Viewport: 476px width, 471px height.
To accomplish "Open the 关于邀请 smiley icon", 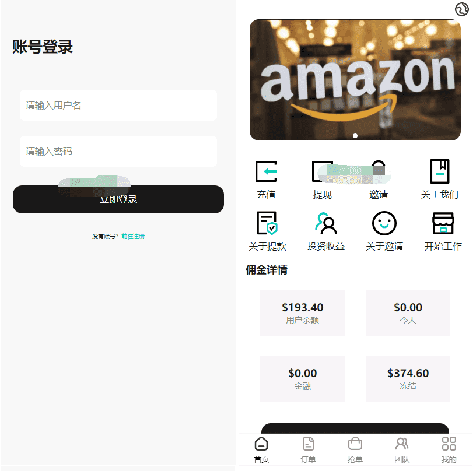I will click(x=384, y=223).
